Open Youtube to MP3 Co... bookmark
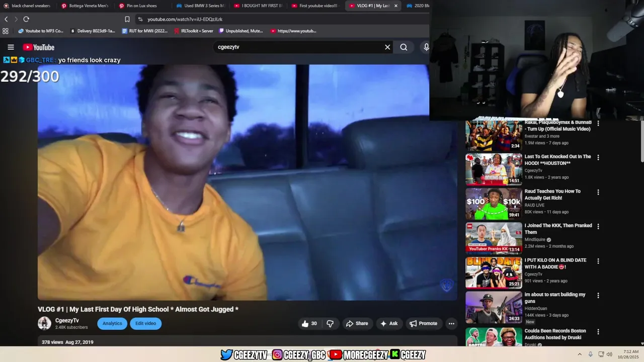Screen dimensions: 644x362 40,31
